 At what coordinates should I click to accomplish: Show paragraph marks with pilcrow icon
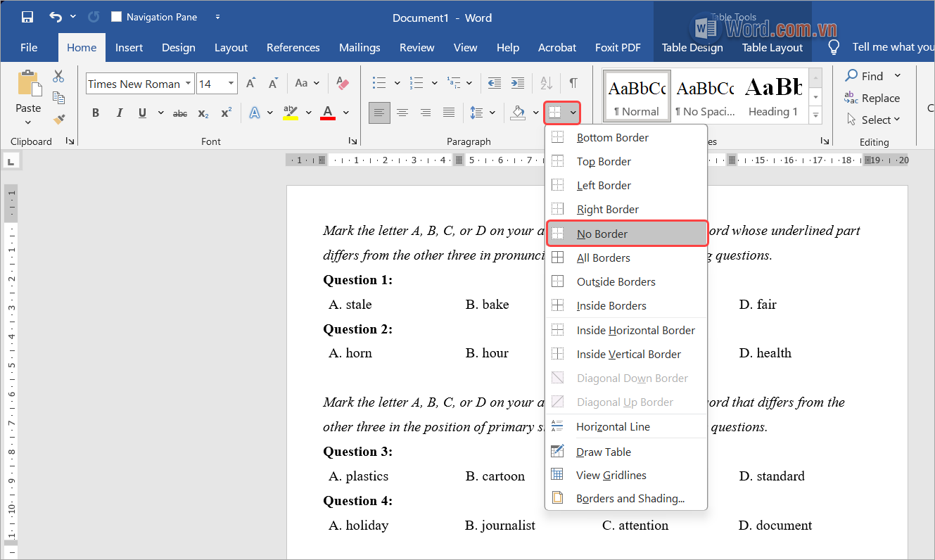tap(573, 83)
